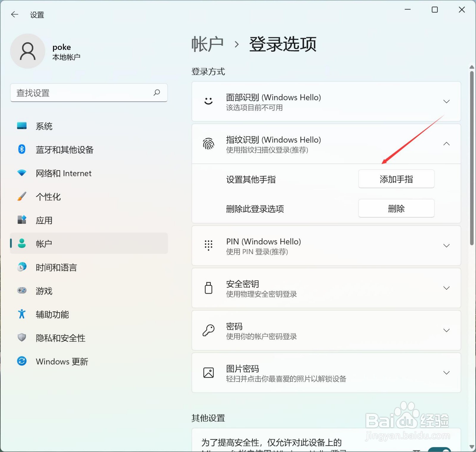Go to 网络和 Internet settings
Screen dimensions: 476x452
(89, 173)
